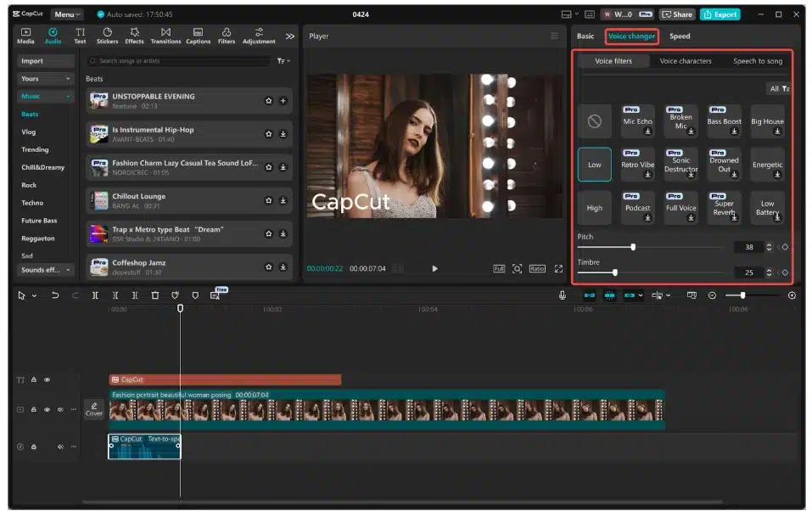This screenshot has height=511, width=812.
Task: Expand the Sounds effects category
Action: (46, 269)
